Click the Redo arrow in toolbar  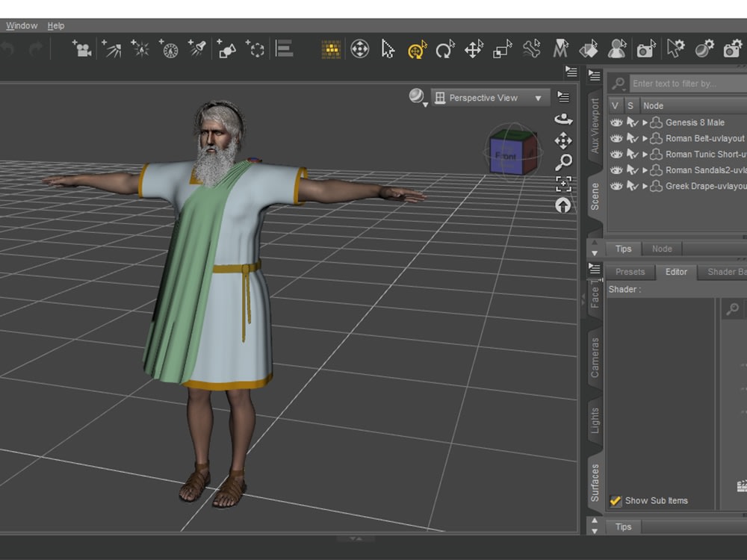36,49
